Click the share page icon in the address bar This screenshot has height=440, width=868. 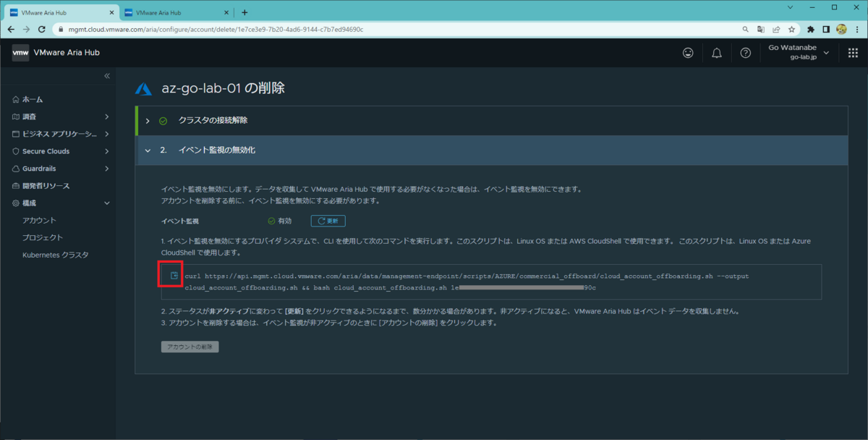[776, 30]
